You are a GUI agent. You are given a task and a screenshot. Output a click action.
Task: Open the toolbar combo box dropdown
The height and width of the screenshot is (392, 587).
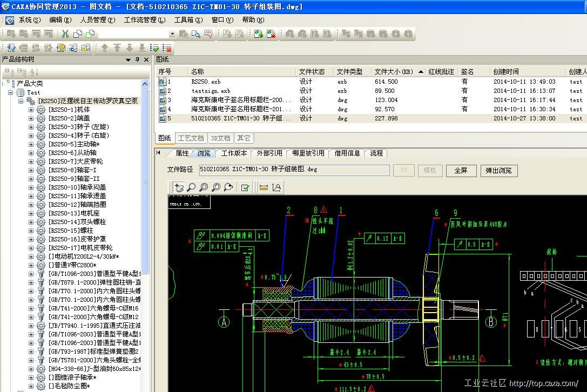tap(172, 34)
